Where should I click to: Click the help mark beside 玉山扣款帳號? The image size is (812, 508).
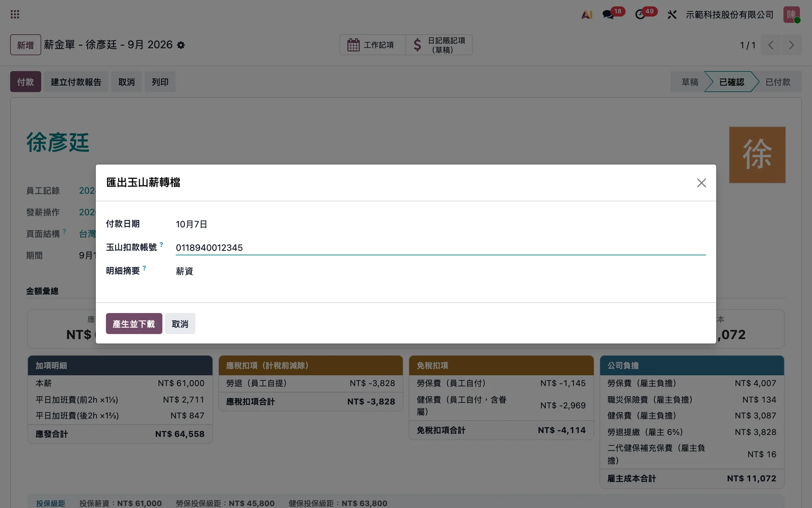point(161,245)
